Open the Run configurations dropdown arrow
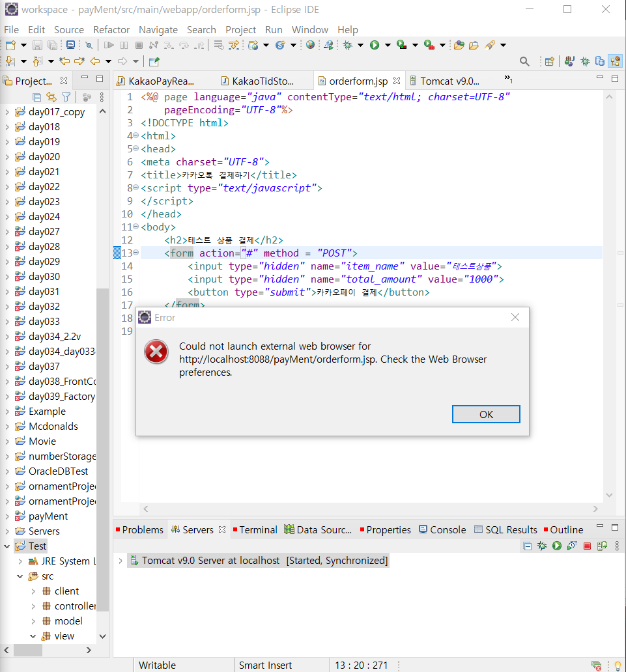Image resolution: width=626 pixels, height=672 pixels. 388,45
